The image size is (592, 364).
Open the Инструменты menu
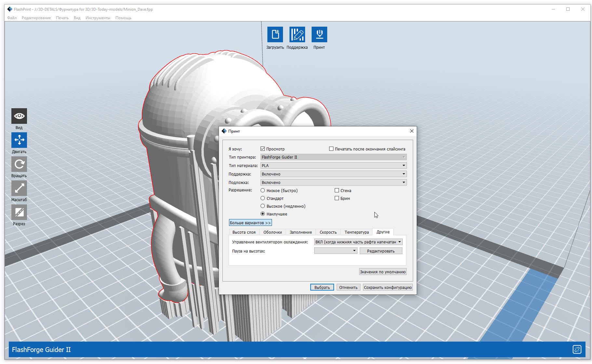click(x=98, y=18)
